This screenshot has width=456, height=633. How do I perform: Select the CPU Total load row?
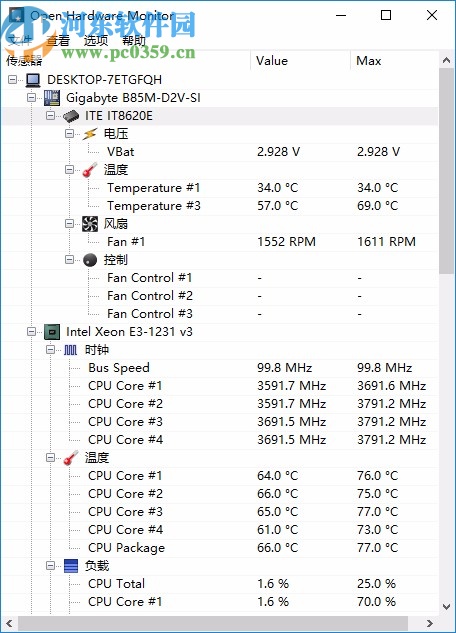pos(220,584)
